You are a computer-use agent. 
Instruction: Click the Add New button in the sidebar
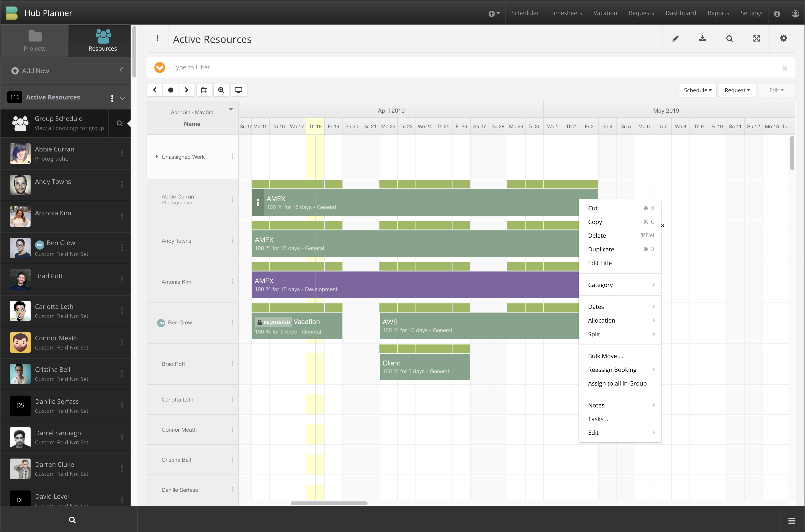[30, 70]
